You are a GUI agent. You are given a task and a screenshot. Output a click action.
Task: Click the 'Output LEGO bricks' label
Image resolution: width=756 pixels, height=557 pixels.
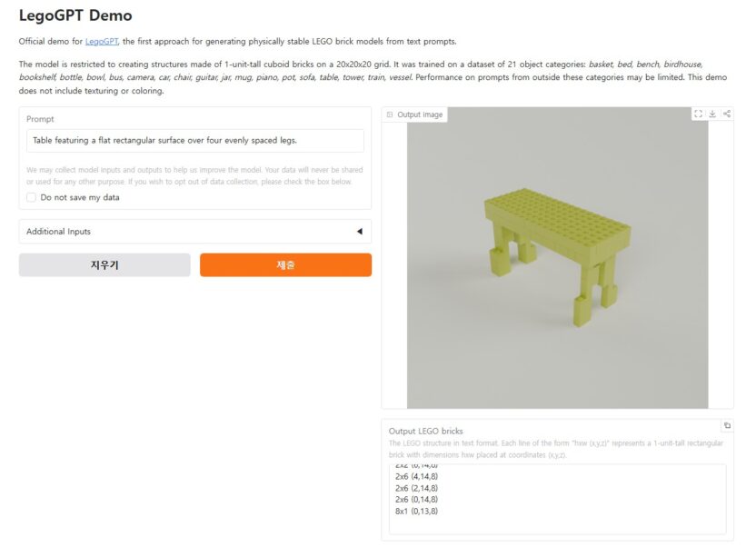425,431
